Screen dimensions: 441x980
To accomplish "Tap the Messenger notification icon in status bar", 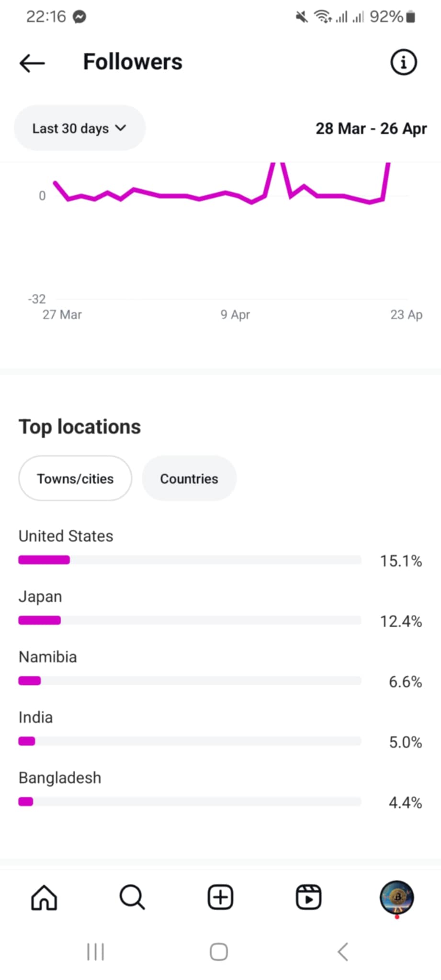I will (79, 17).
